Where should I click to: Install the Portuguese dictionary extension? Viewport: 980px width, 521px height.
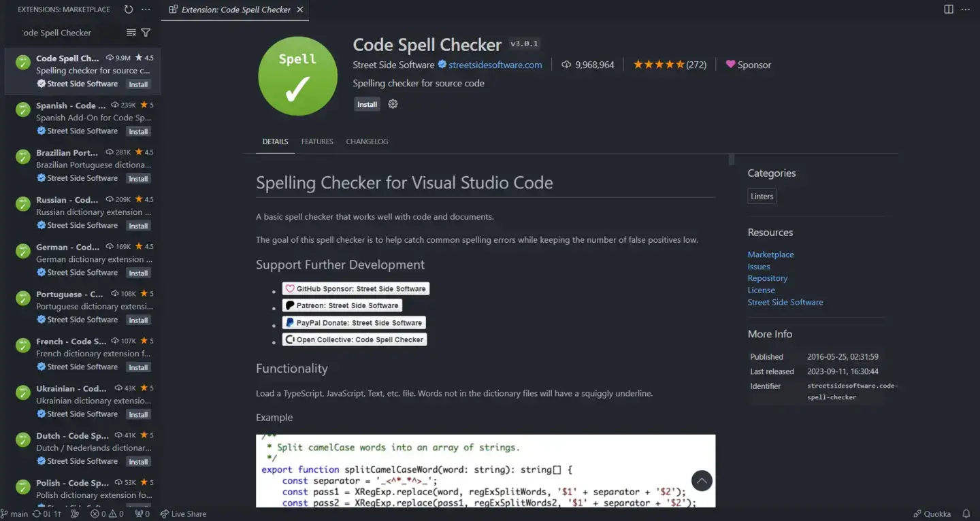[x=138, y=320]
